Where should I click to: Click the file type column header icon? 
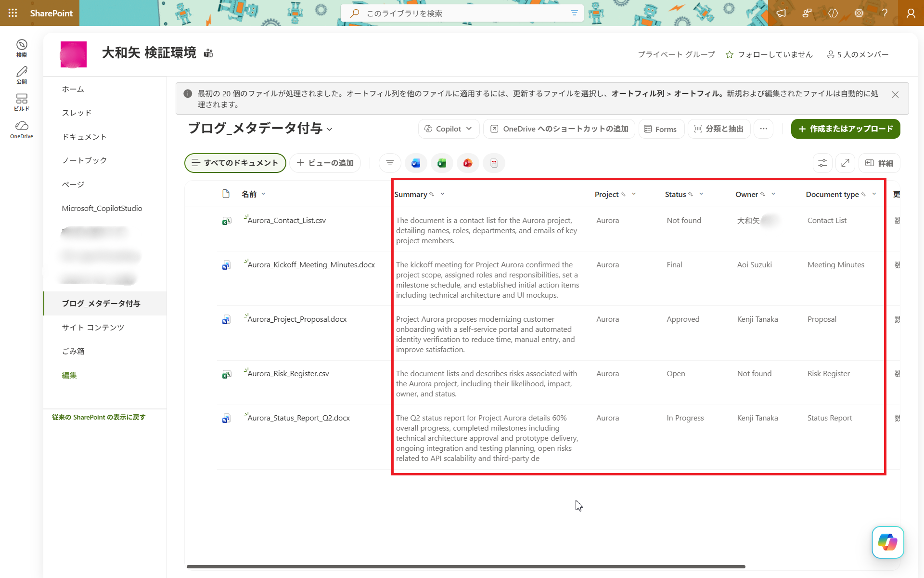pyautogui.click(x=226, y=194)
